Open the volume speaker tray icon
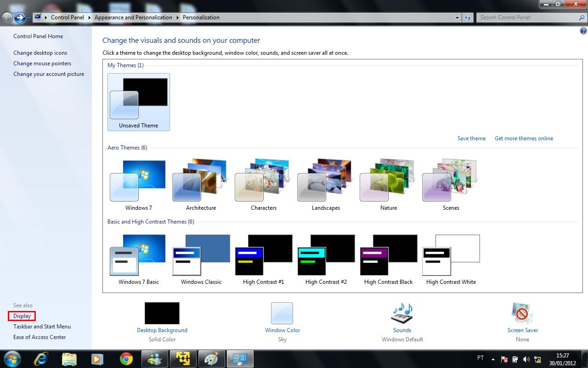 526,359
